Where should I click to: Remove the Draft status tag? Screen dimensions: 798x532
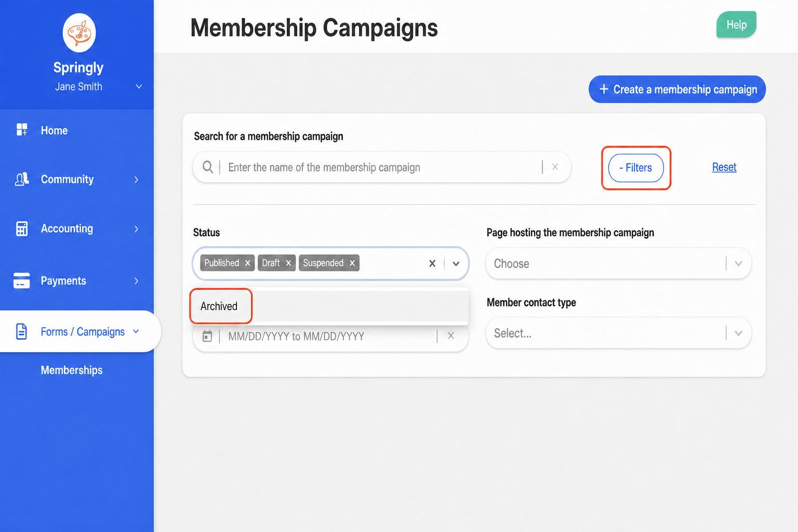pos(288,263)
